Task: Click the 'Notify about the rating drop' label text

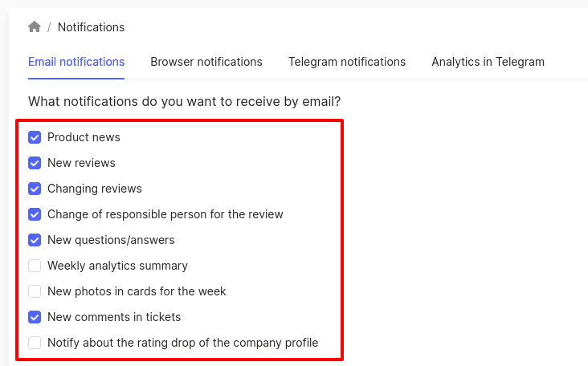Action: coord(182,343)
